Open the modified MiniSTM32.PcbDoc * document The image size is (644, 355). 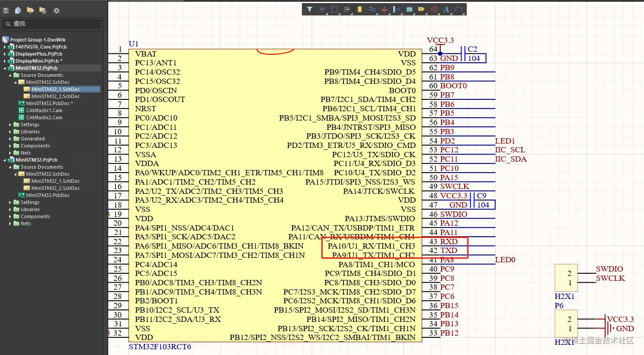coord(50,103)
